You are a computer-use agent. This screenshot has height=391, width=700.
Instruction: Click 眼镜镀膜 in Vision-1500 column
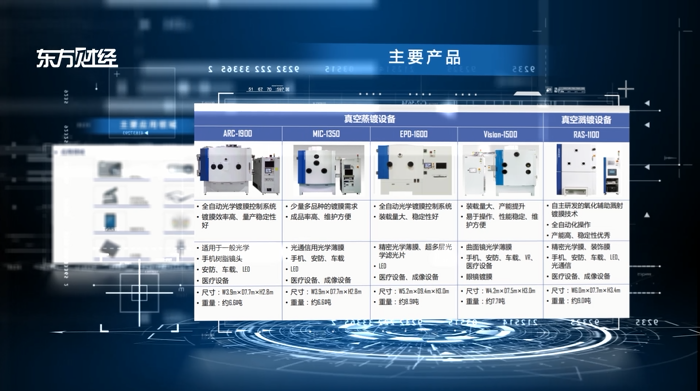click(x=479, y=277)
